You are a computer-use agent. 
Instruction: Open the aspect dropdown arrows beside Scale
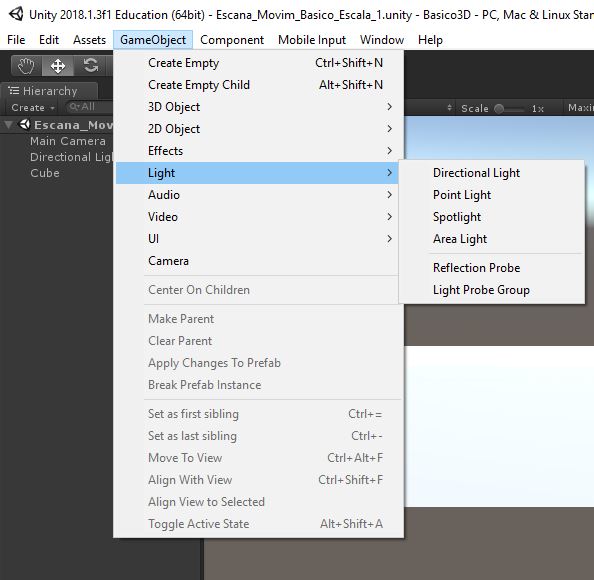449,108
